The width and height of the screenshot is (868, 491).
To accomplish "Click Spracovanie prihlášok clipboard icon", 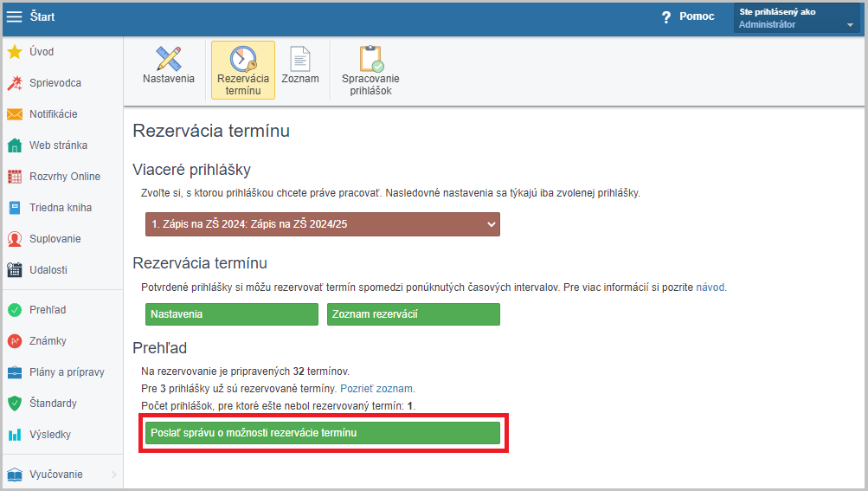I will (371, 59).
